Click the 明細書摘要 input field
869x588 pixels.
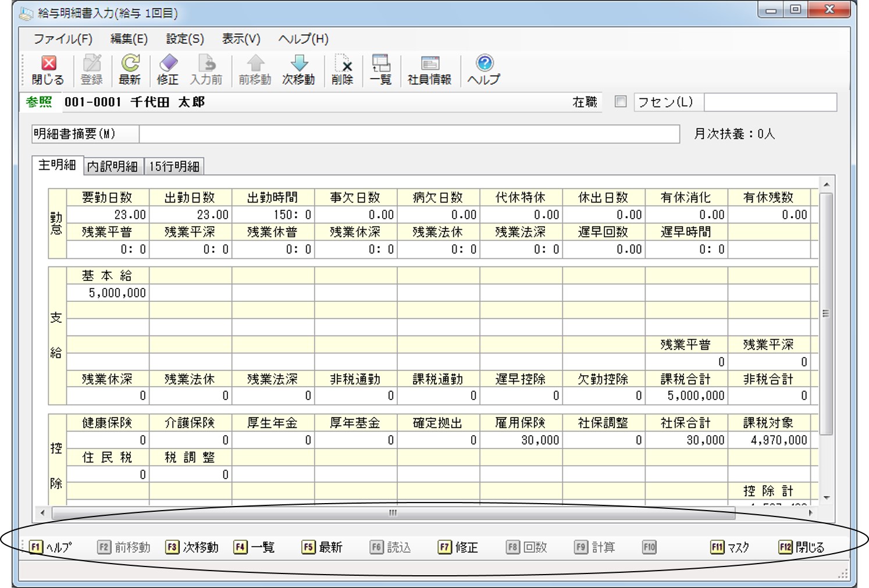click(x=409, y=134)
